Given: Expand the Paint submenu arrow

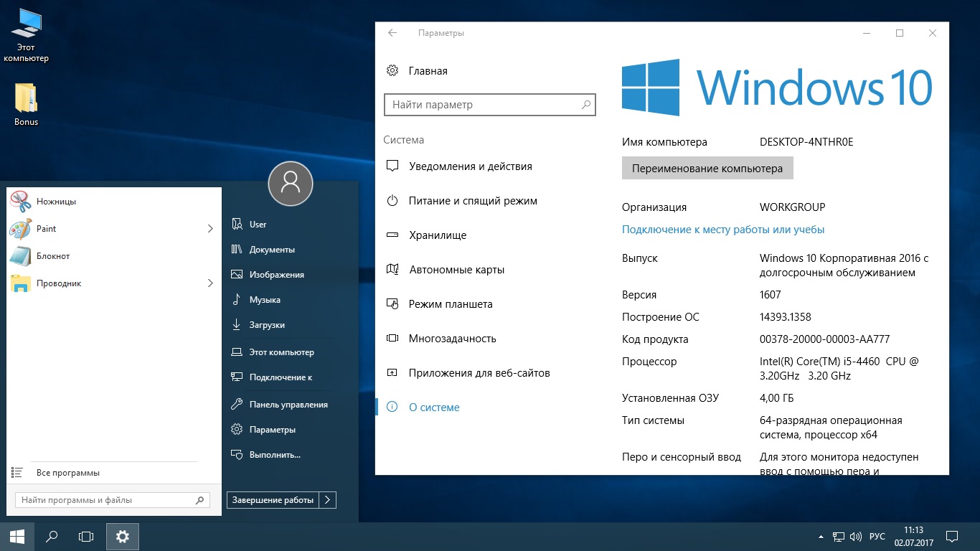Looking at the screenshot, I should tap(210, 229).
